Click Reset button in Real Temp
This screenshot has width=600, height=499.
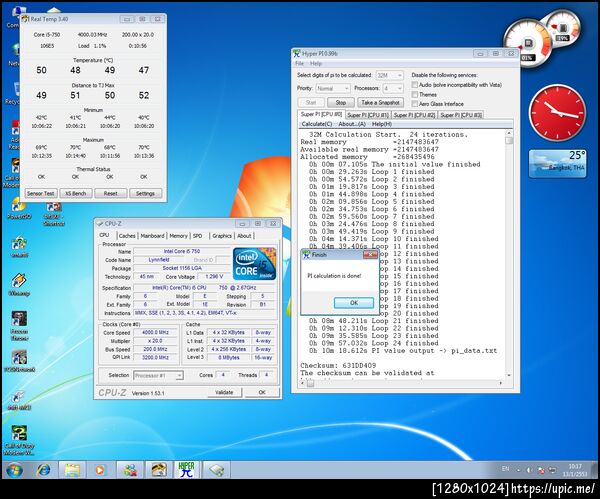pyautogui.click(x=111, y=193)
